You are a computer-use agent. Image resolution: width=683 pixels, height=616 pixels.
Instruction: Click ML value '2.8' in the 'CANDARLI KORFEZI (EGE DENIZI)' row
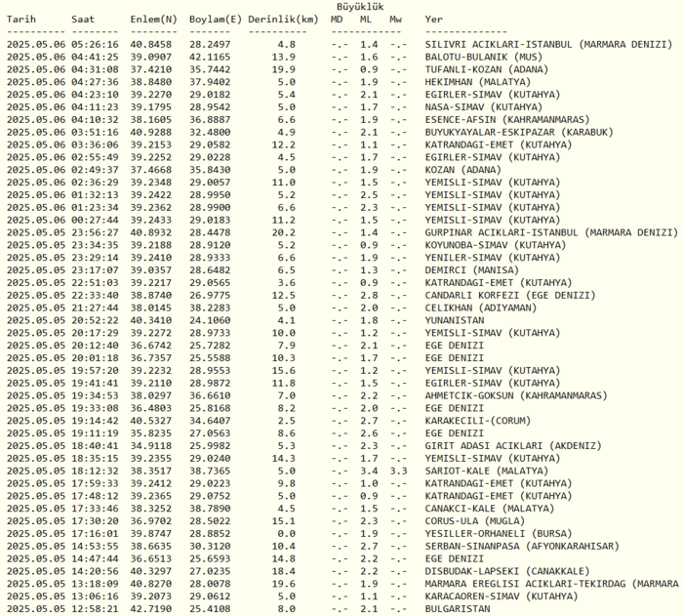pos(369,296)
